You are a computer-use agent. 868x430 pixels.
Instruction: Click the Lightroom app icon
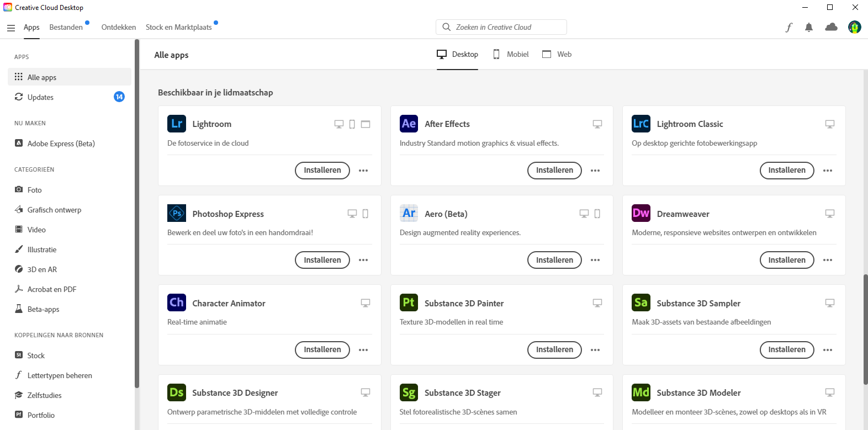(177, 124)
